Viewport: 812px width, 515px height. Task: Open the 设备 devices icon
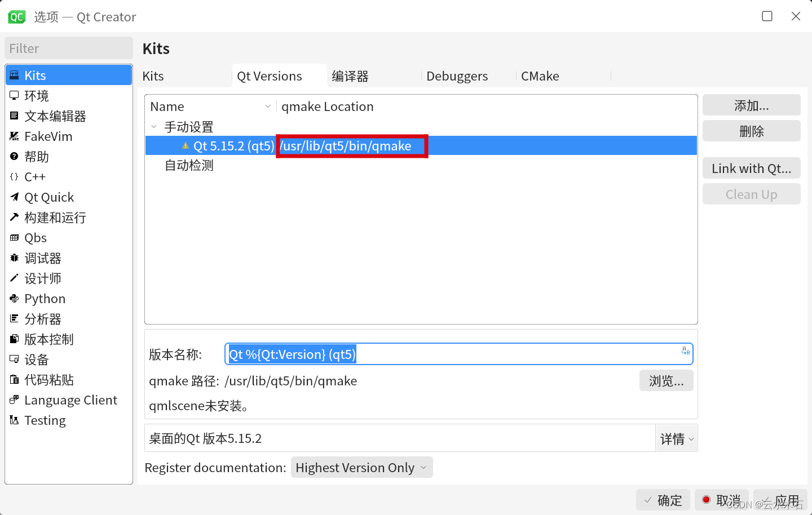[x=15, y=359]
